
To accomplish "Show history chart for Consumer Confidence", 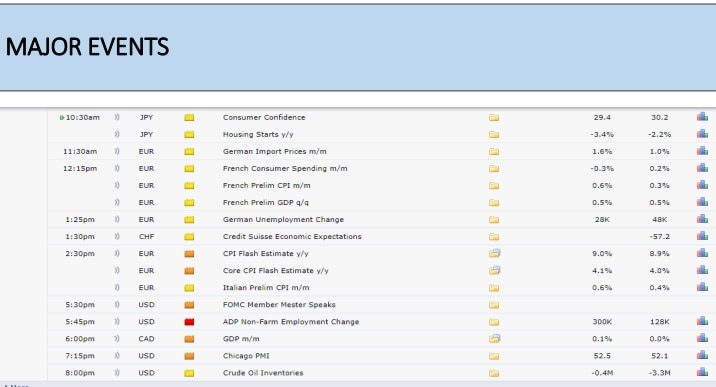I will point(702,117).
